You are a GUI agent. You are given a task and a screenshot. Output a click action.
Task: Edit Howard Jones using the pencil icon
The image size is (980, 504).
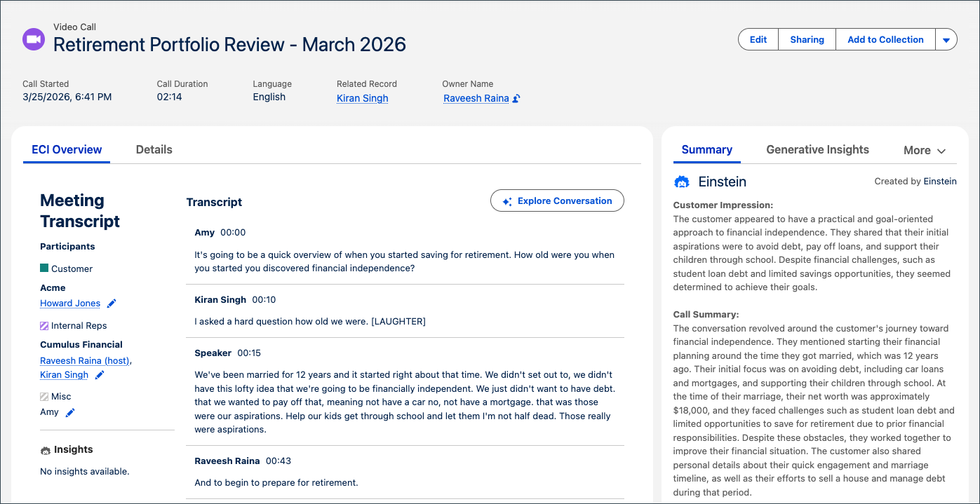coord(112,303)
